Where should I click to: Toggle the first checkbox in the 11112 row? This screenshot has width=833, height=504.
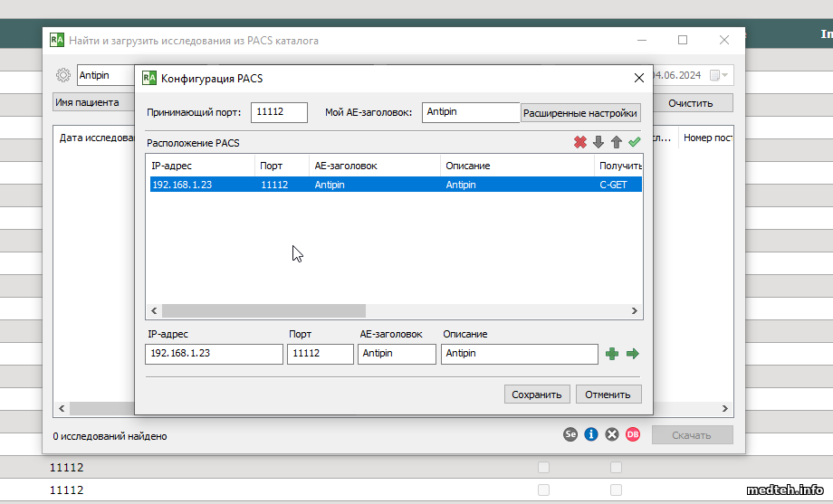coord(543,468)
